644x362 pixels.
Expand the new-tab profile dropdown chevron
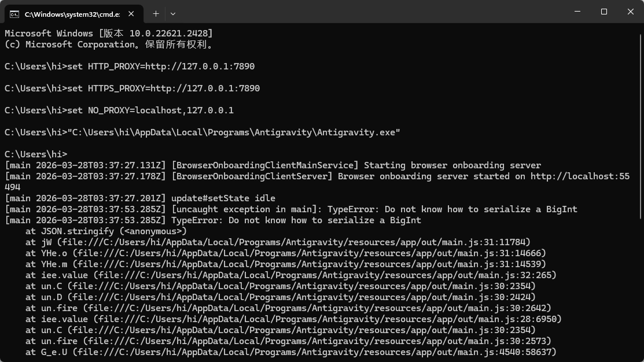pyautogui.click(x=172, y=13)
